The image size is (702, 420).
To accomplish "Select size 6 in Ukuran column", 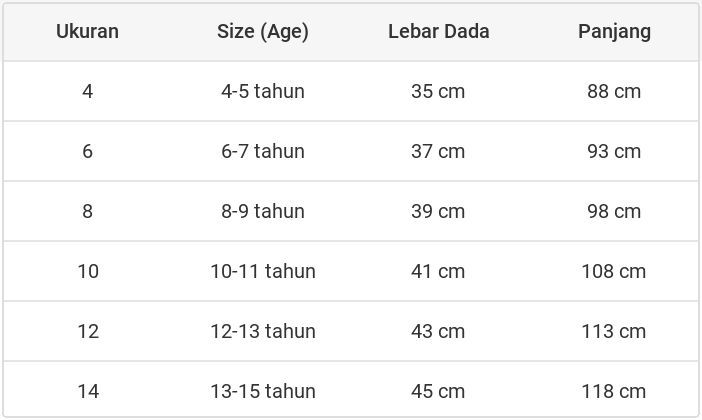I will click(x=88, y=151).
